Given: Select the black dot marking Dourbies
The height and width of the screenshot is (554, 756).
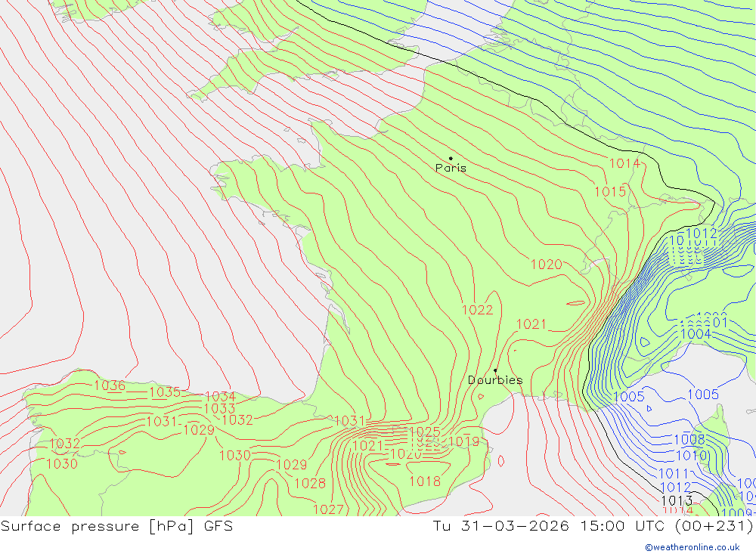Looking at the screenshot, I should (x=495, y=370).
